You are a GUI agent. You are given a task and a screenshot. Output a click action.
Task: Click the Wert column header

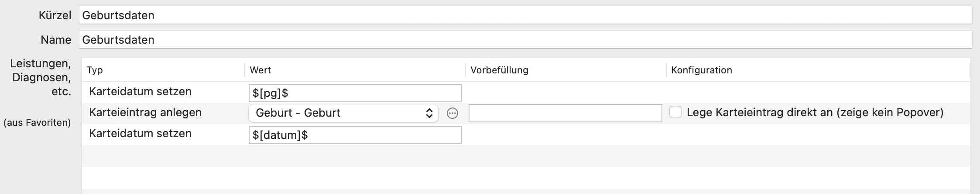[x=355, y=70]
